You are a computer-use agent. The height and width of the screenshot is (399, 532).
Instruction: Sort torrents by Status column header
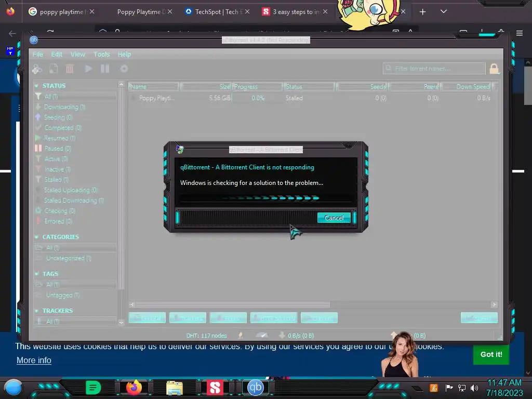point(310,87)
